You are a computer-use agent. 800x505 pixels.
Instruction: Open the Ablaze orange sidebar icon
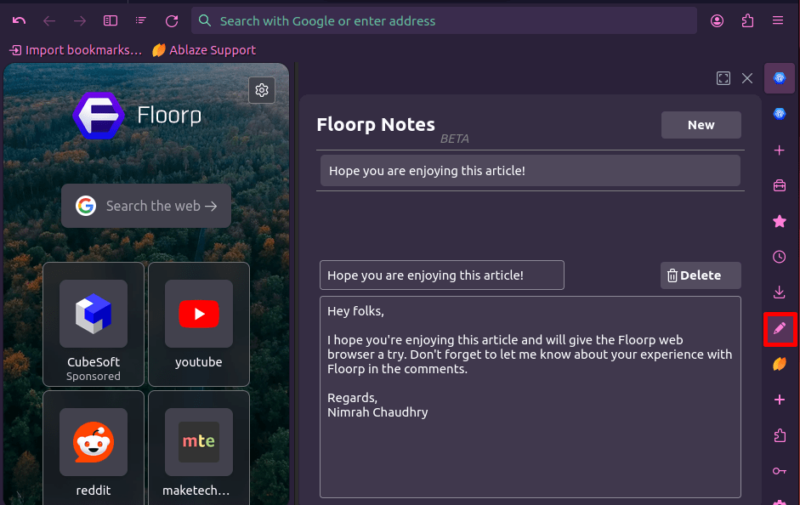coord(779,364)
